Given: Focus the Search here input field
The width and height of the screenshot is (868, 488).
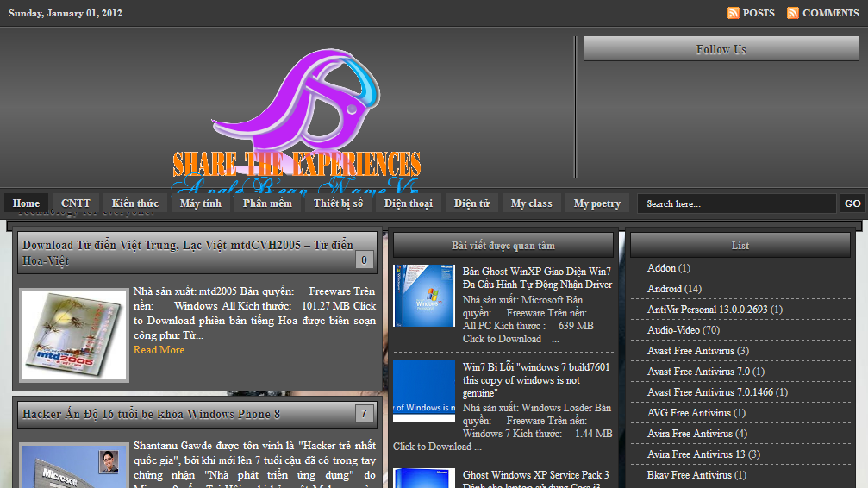Looking at the screenshot, I should [736, 203].
